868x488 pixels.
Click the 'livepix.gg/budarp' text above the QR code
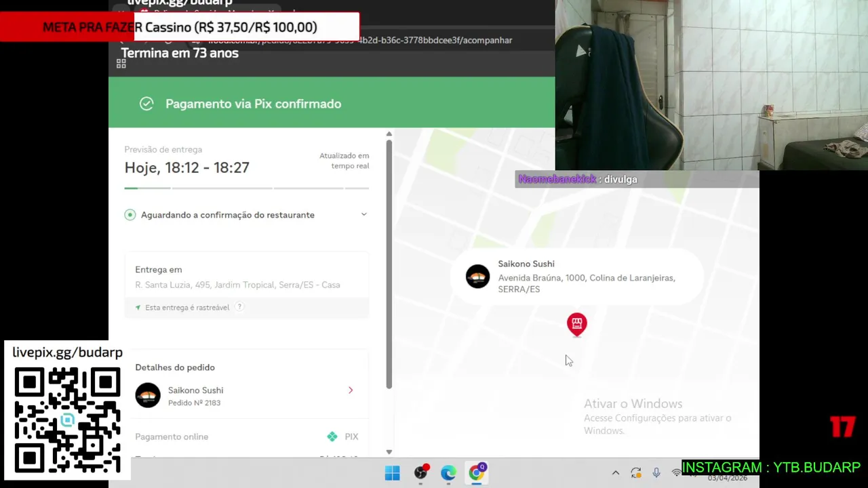(67, 352)
